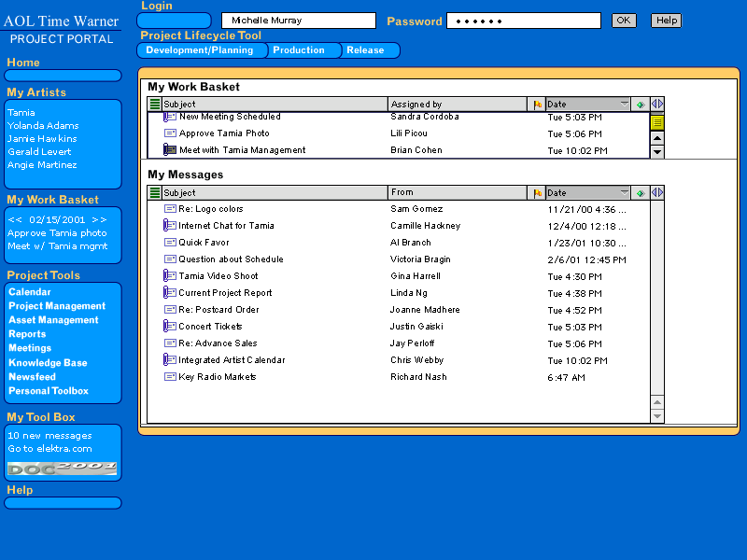Click attachment icon beside Concert Tickets
Screen dimensions: 747x560
click(170, 326)
